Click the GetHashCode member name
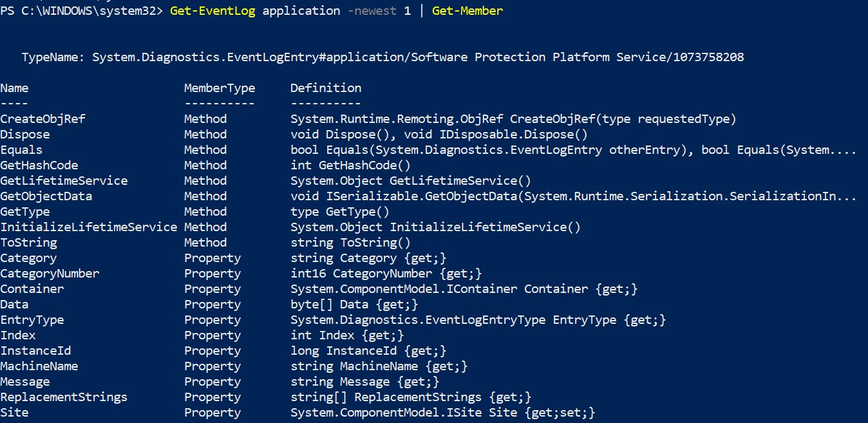Screen dimensions: 868x423 (39, 165)
